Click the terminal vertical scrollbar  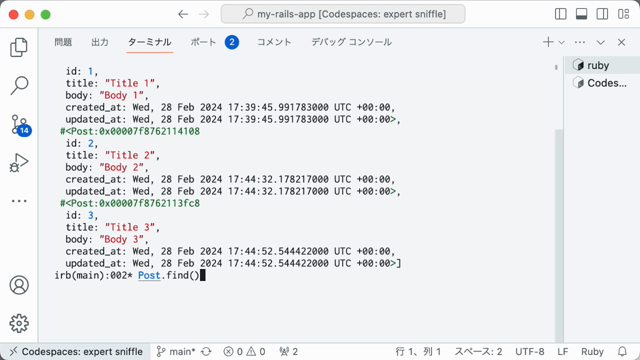tap(559, 236)
